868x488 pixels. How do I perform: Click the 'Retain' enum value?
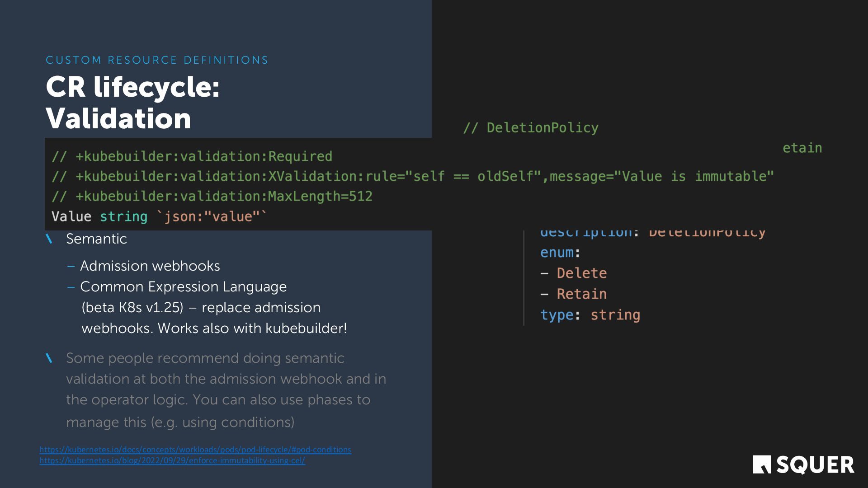tap(581, 294)
